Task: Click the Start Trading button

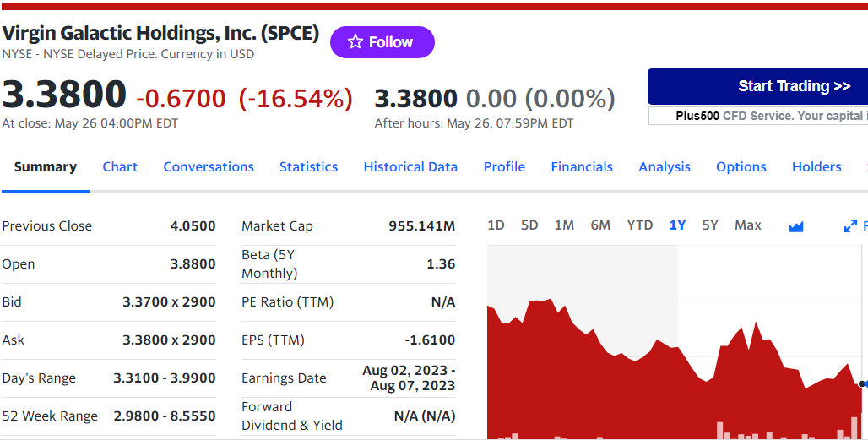Action: (x=758, y=86)
